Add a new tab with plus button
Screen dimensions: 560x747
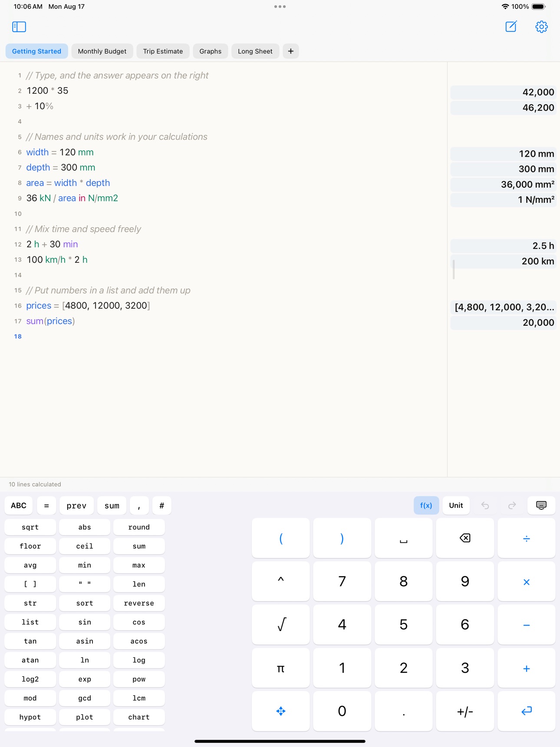coord(291,51)
